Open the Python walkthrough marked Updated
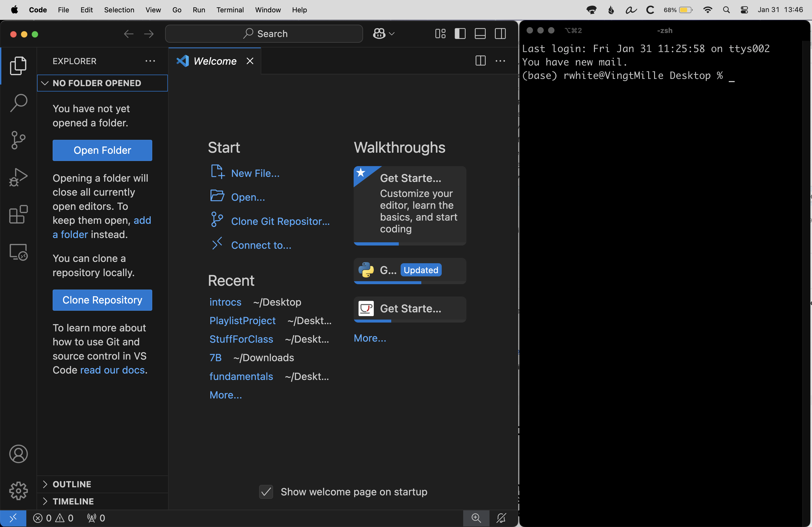The height and width of the screenshot is (527, 812). [410, 271]
